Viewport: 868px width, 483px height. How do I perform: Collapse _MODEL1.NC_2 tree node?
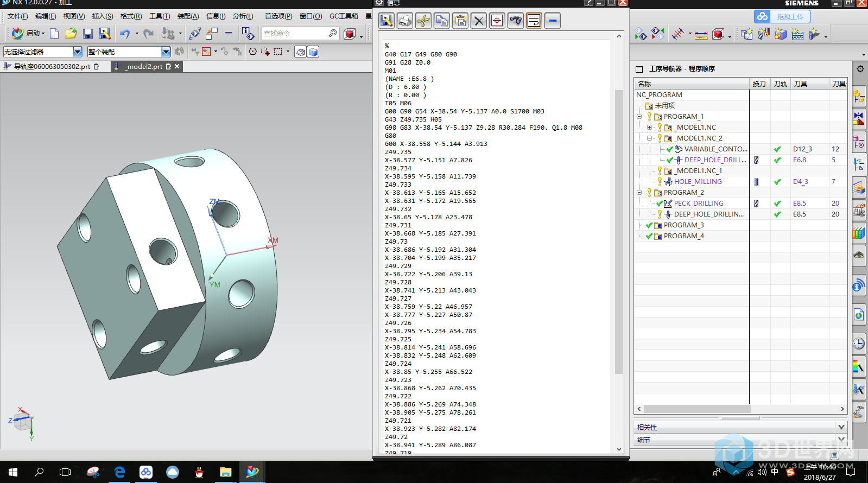(649, 138)
